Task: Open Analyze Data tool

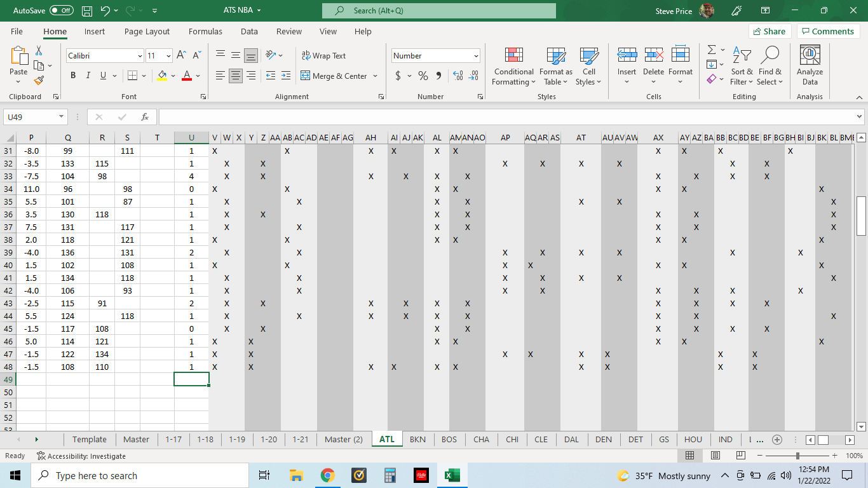Action: [810, 65]
